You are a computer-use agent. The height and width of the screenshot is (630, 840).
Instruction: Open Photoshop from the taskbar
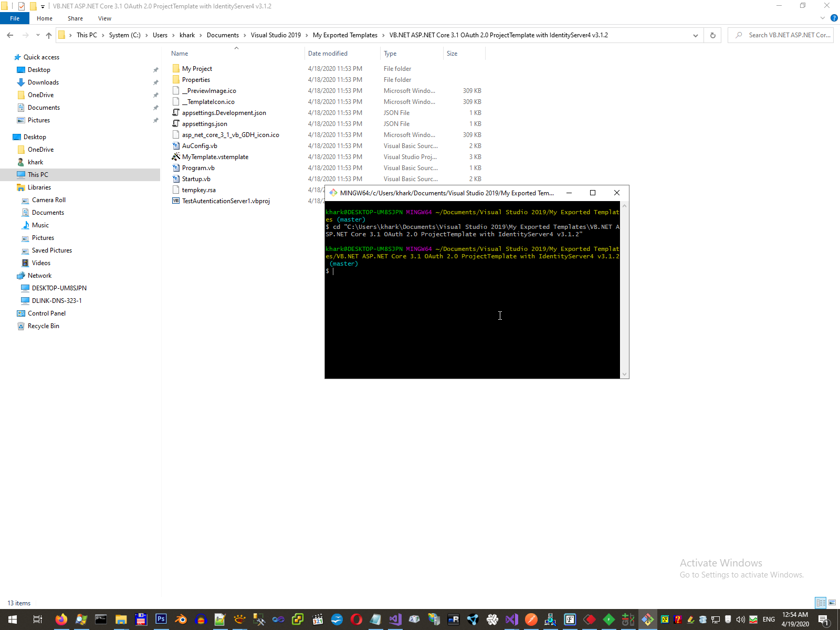point(161,619)
